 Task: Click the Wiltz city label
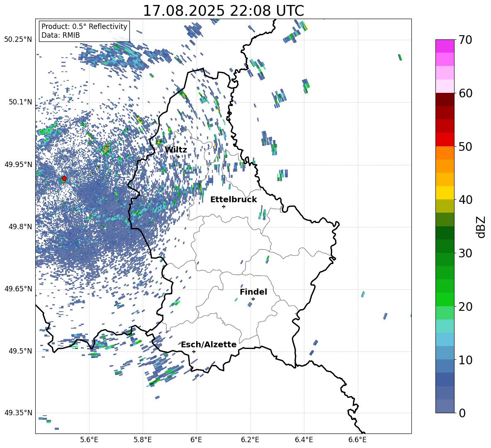(176, 150)
